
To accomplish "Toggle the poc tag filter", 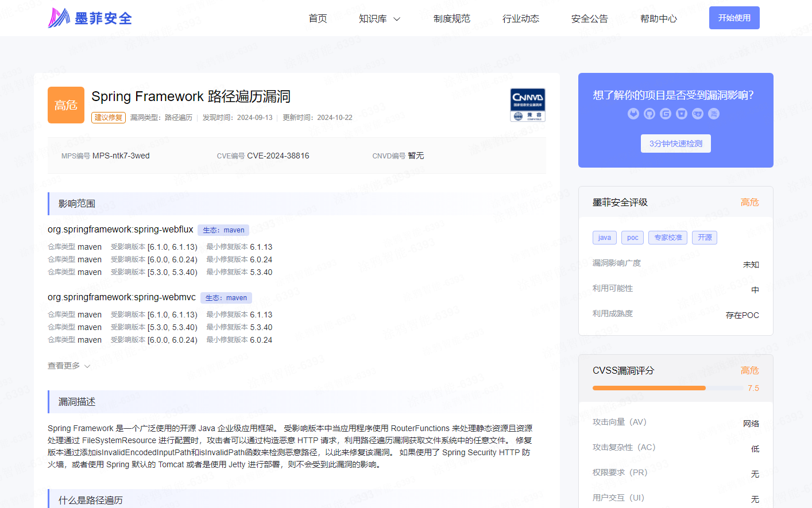I will (x=632, y=237).
